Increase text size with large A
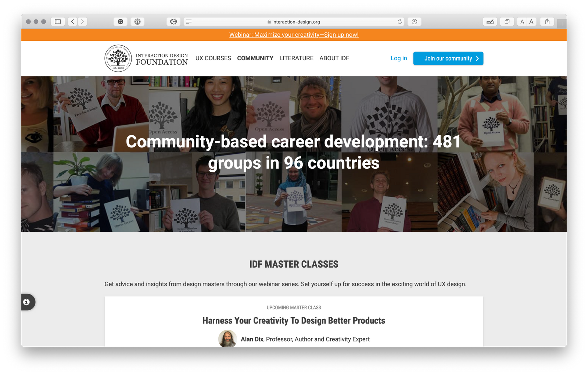Image resolution: width=588 pixels, height=375 pixels. pyautogui.click(x=531, y=22)
